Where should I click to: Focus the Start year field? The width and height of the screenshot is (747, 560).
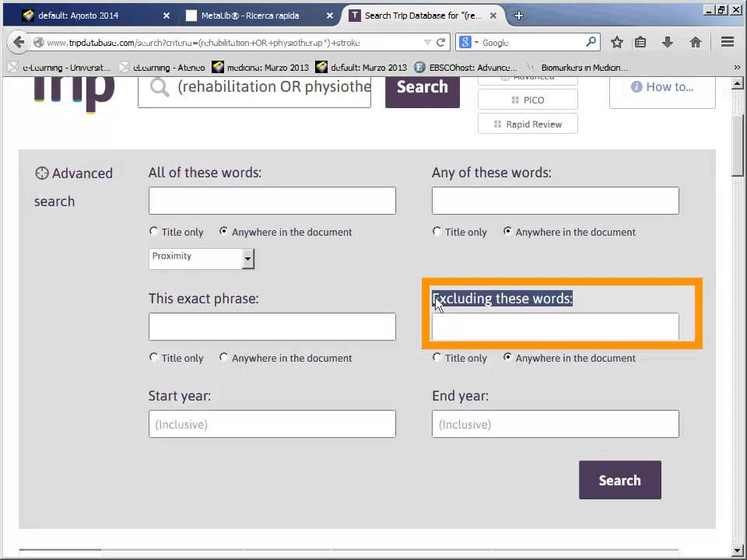[x=272, y=424]
